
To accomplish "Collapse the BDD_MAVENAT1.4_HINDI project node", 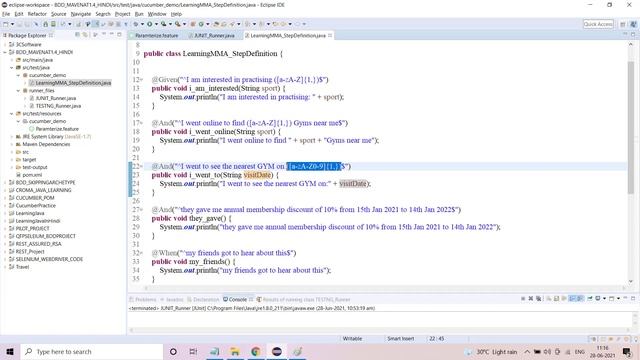I will [5, 52].
